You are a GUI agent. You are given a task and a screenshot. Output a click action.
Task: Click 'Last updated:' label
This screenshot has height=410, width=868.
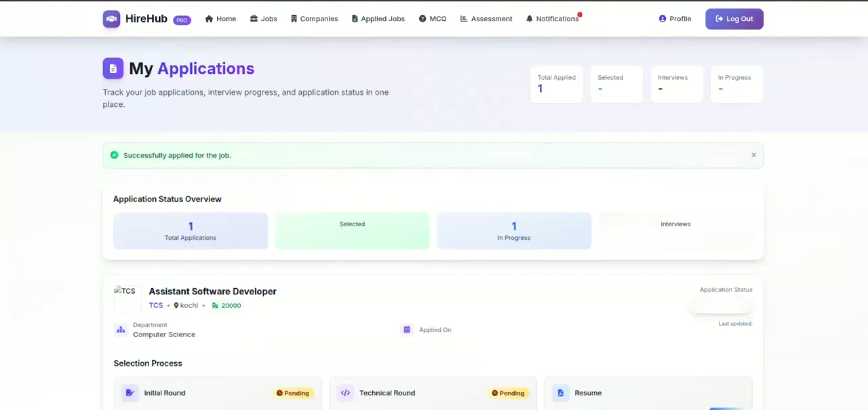(735, 324)
